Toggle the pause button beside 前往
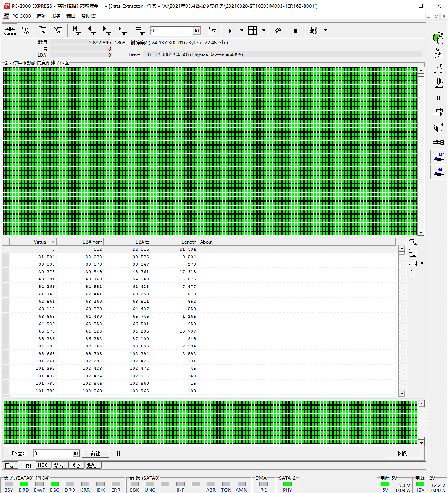The height and width of the screenshot is (493, 448). click(x=118, y=453)
